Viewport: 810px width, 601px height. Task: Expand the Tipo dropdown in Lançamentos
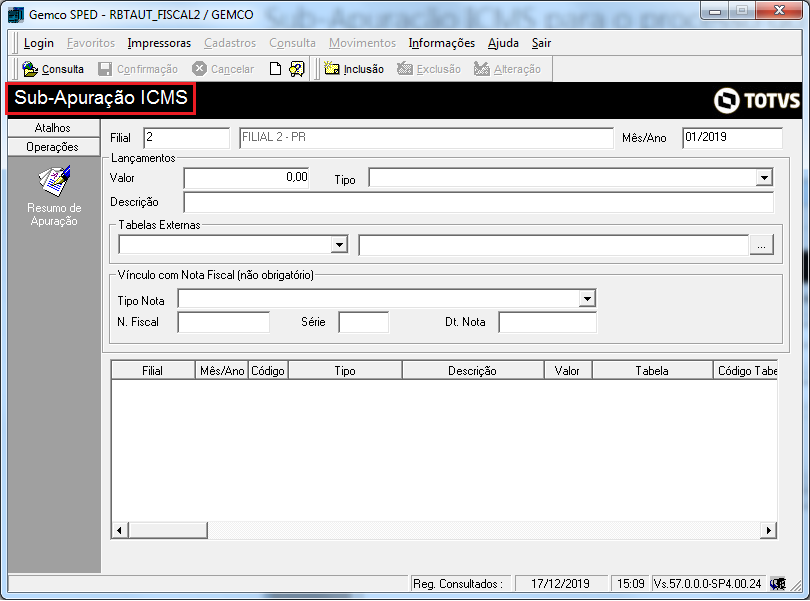pyautogui.click(x=764, y=178)
